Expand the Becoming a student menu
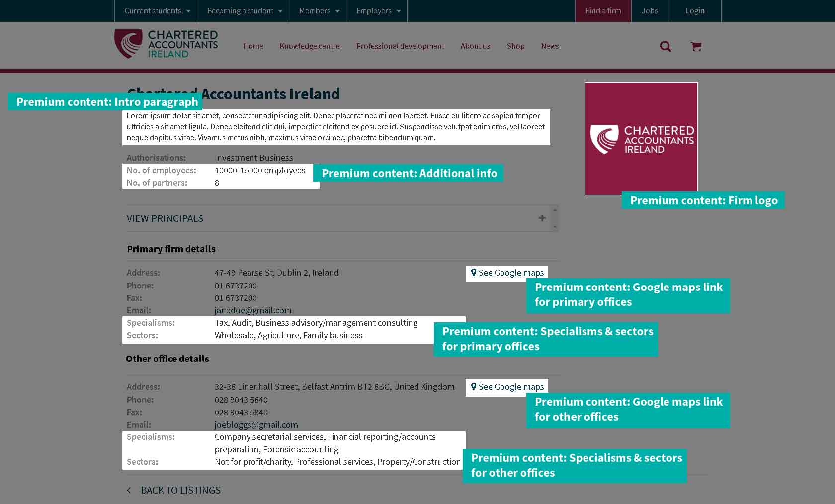Screen dimensions: 835x504 coord(244,11)
